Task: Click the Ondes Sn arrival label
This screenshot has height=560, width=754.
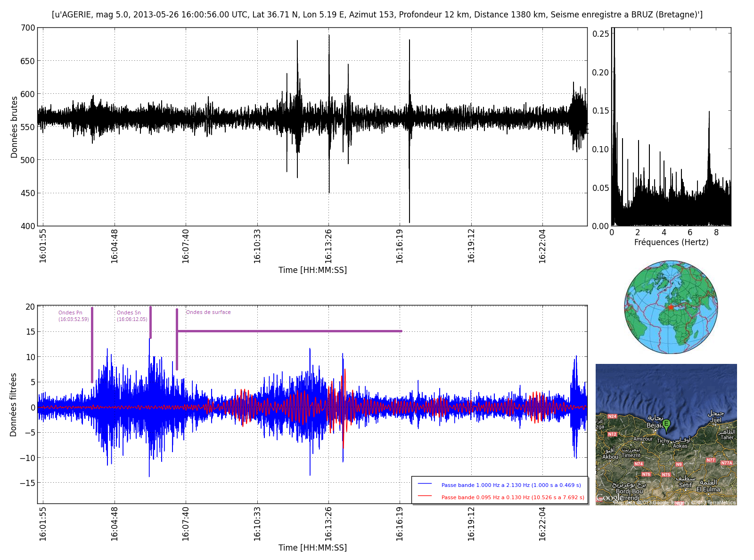Action: click(129, 313)
